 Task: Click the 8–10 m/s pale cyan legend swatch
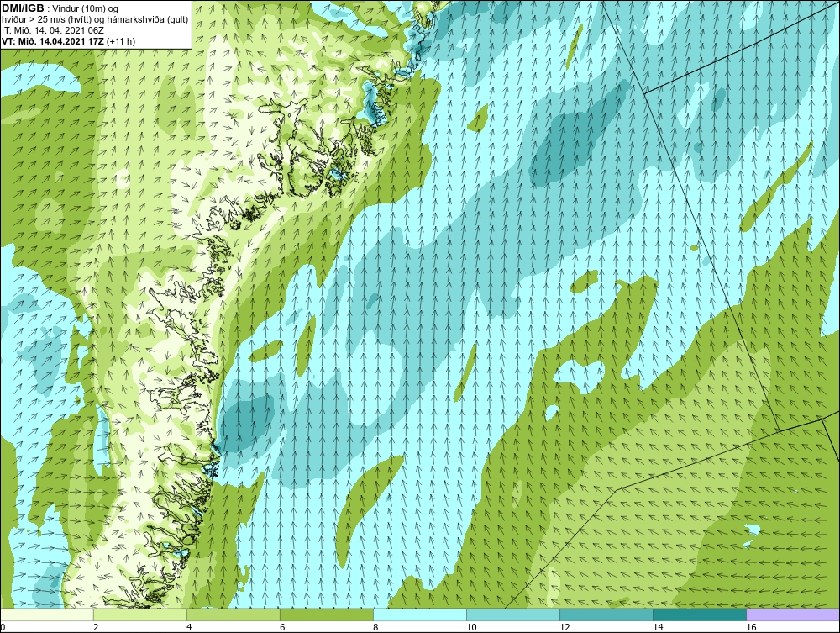pos(420,615)
